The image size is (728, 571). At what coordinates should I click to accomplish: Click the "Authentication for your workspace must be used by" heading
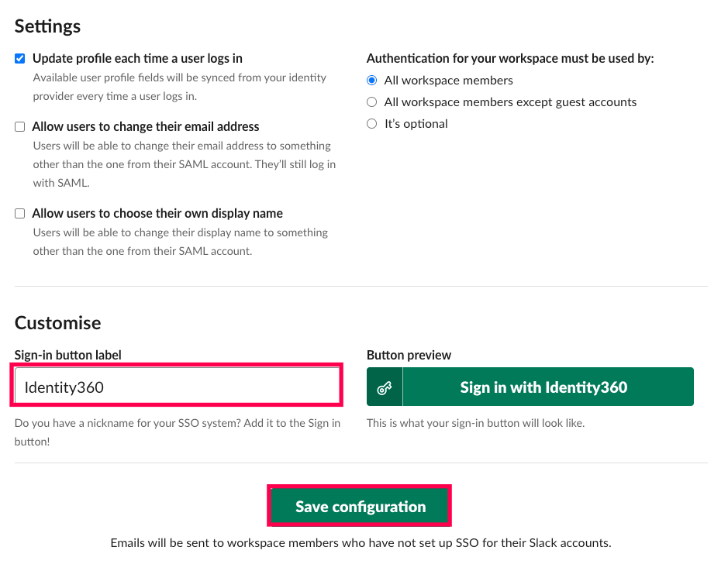click(510, 59)
